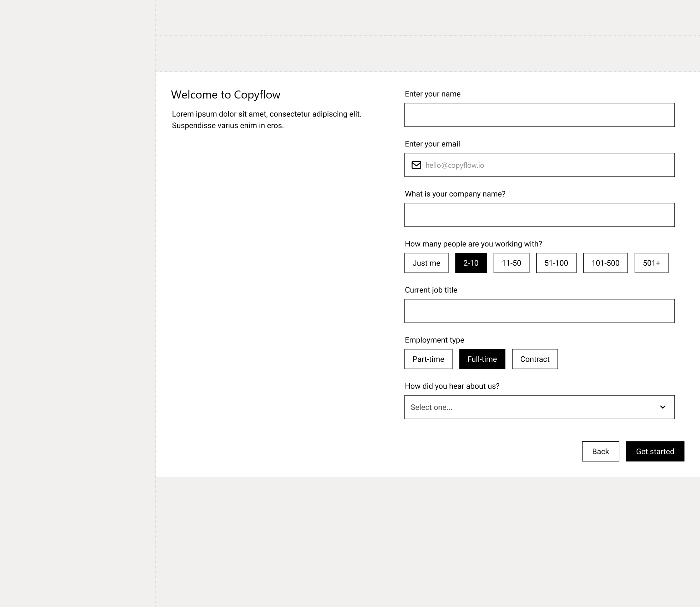This screenshot has height=607, width=700.
Task: Focus the 'Current job title' input field
Action: pyautogui.click(x=539, y=311)
